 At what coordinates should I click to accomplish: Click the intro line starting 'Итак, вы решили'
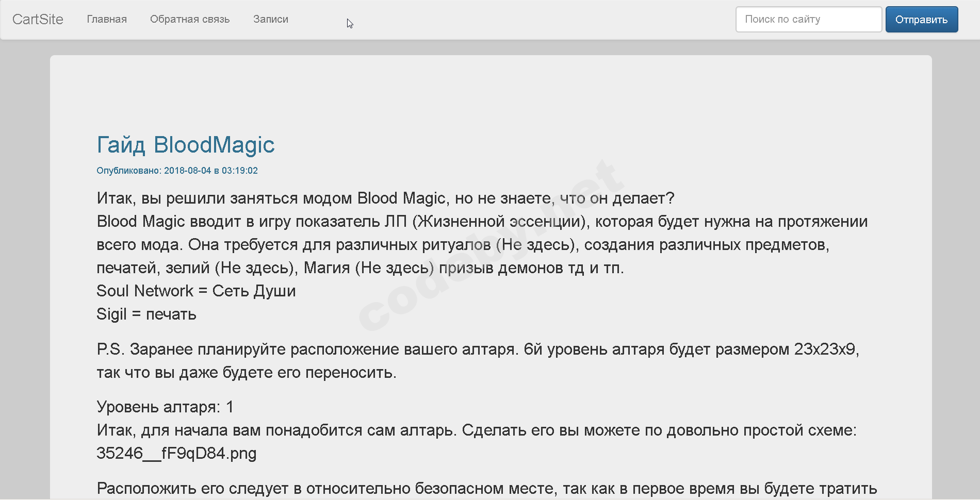[385, 198]
